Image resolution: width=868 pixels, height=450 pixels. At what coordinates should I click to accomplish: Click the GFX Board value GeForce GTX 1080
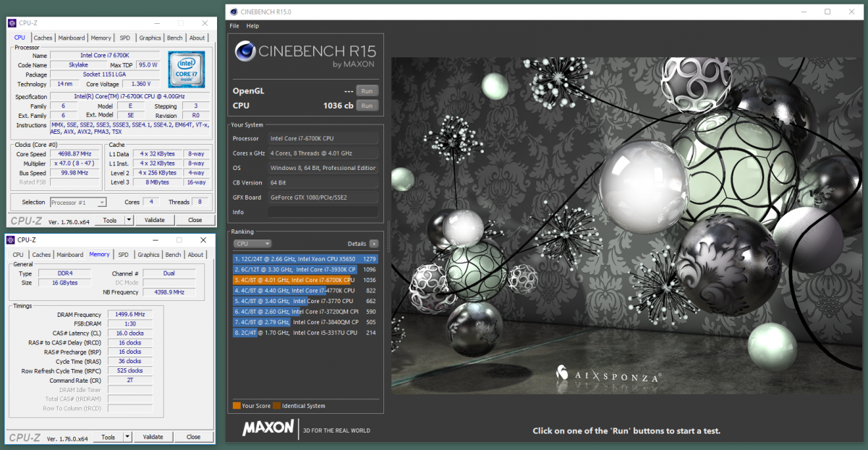click(323, 198)
